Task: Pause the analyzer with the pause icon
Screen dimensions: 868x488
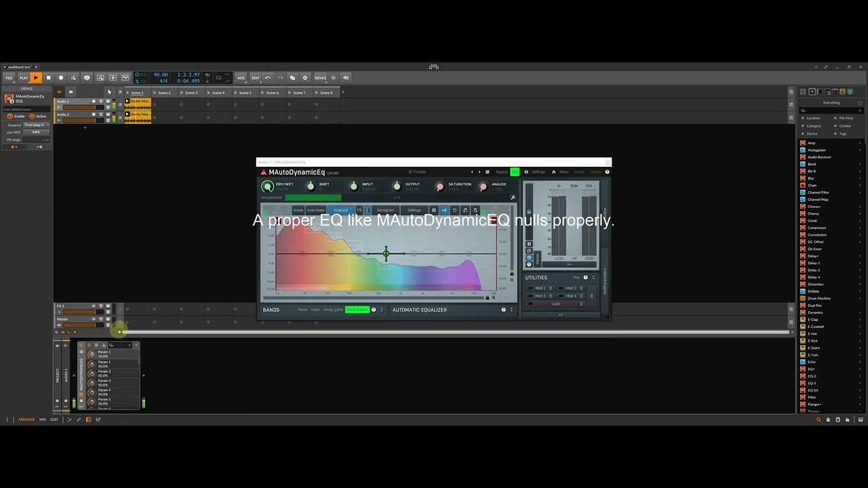Action: (434, 210)
